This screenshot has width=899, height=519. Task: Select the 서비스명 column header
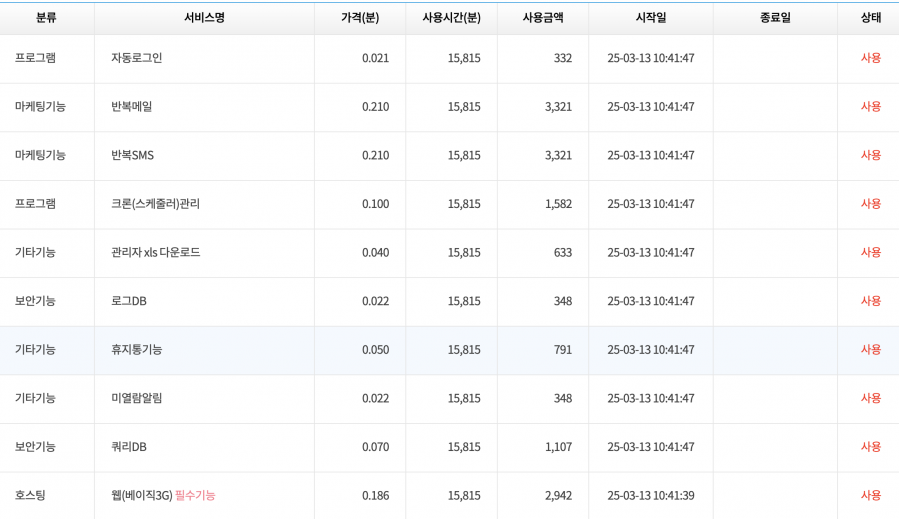click(x=204, y=18)
